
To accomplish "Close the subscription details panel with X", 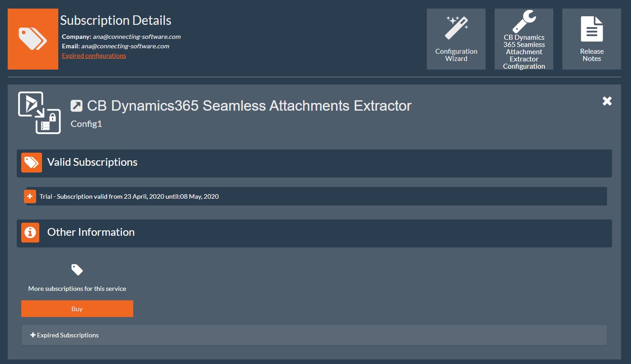I will [607, 101].
